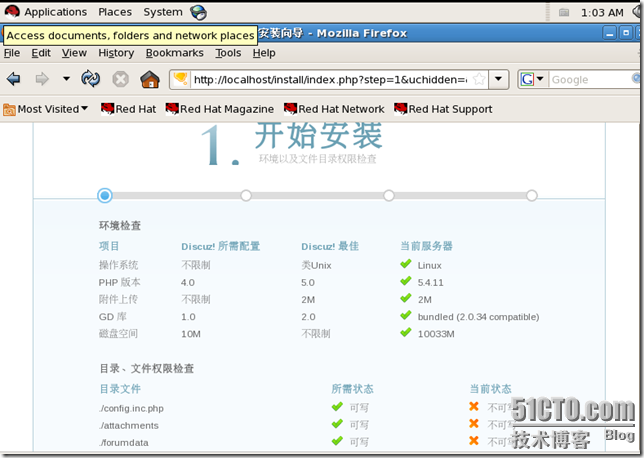Viewport: 644px width, 458px height.
Task: Click the second installation step circle
Action: pos(246,196)
